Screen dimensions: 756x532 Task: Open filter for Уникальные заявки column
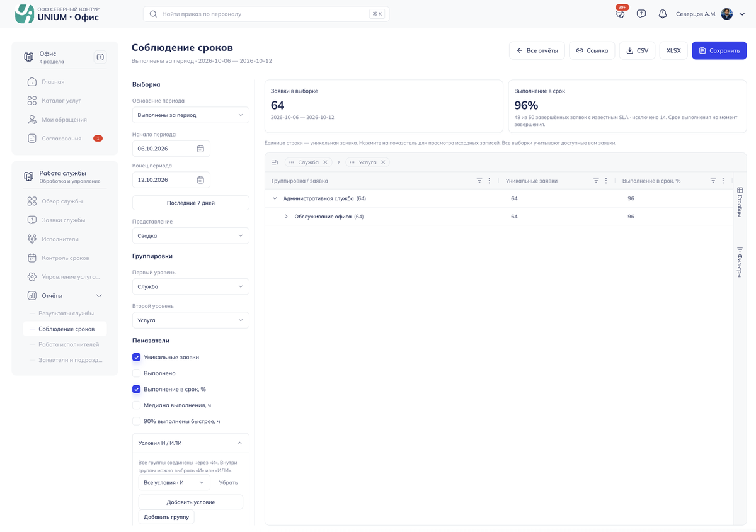coord(596,181)
